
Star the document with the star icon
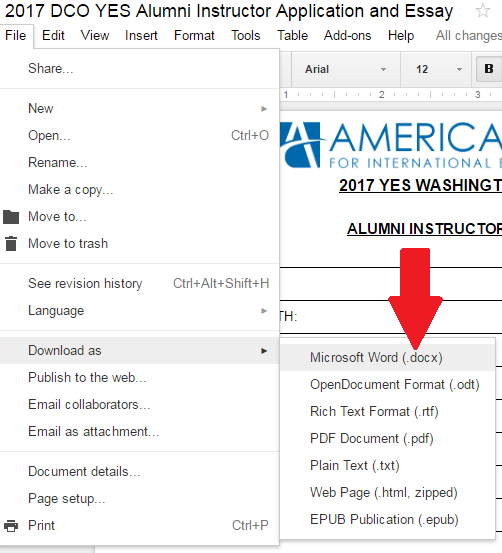482,11
